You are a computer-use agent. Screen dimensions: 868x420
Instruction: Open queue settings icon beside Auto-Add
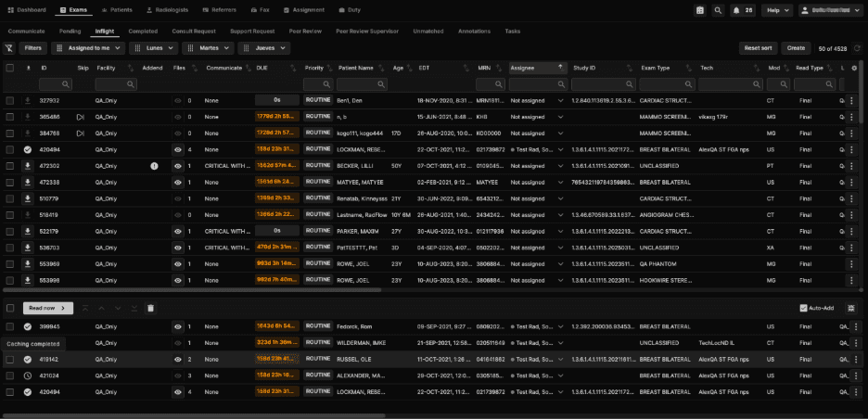tap(851, 308)
